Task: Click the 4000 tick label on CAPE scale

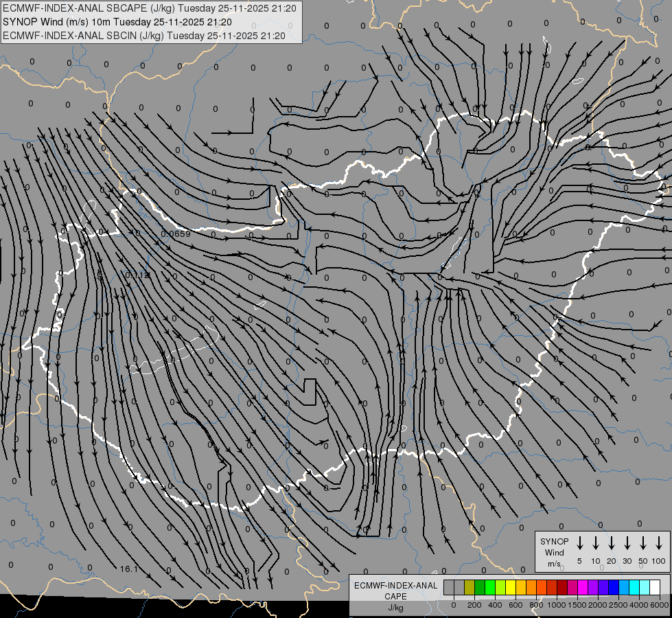Action: pyautogui.click(x=639, y=605)
